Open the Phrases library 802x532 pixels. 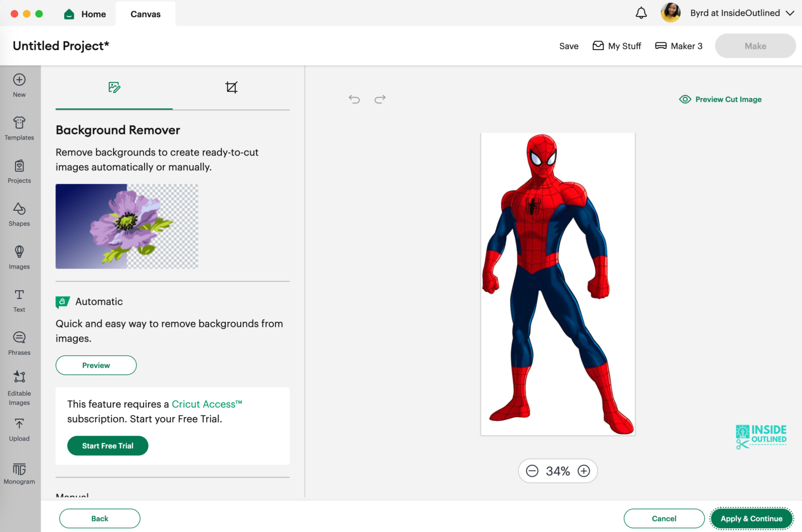19,343
